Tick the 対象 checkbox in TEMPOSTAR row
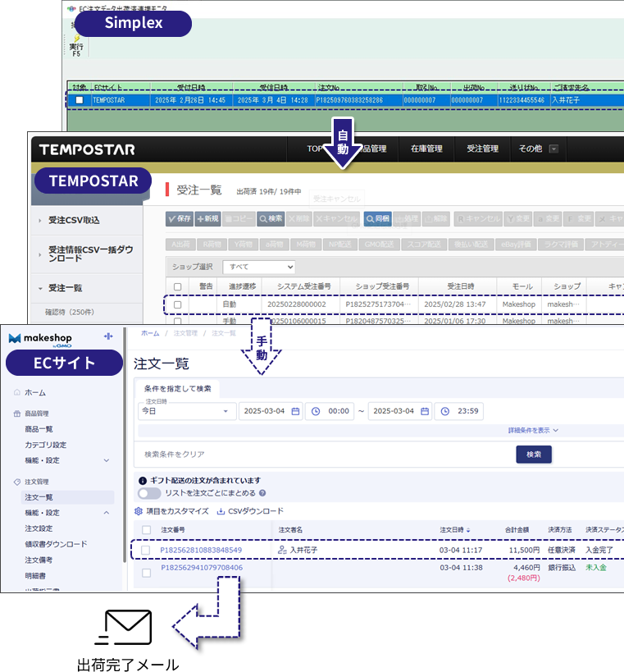Screen dimensions: 624x672 80,100
